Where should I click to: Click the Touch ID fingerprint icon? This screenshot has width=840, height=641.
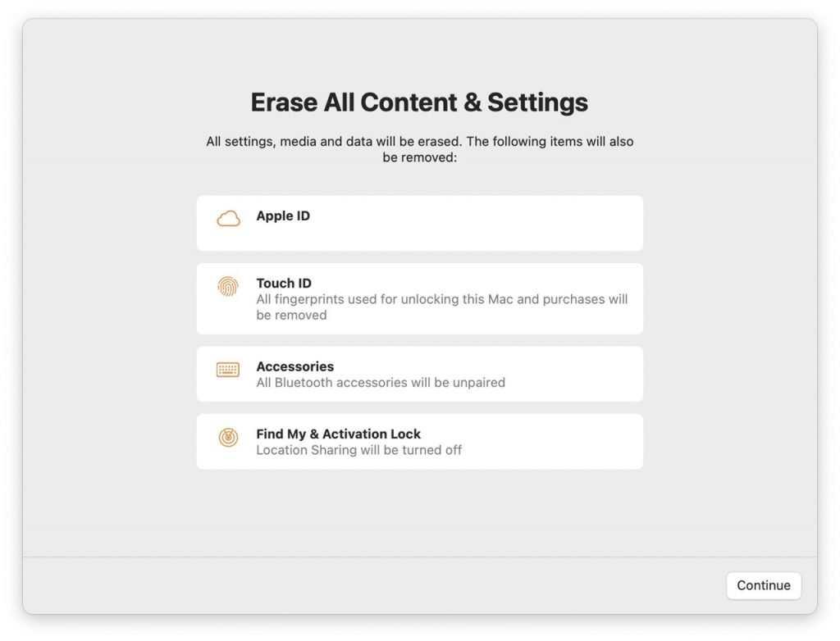click(228, 286)
